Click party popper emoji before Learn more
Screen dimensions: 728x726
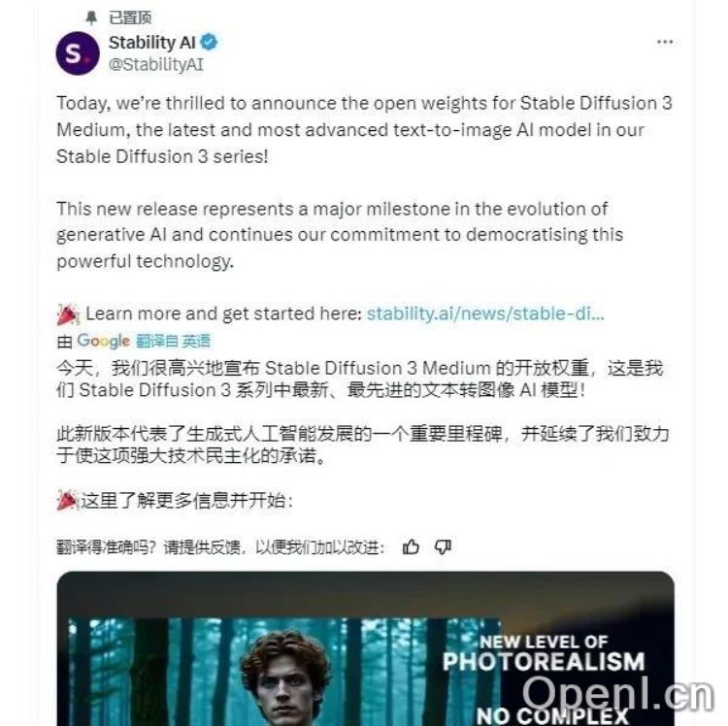68,314
